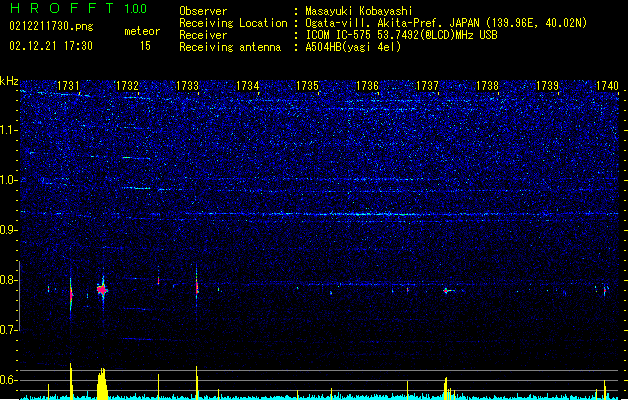This screenshot has height=400, width=629.
Task: Click the 1736 time marker
Action: pos(367,86)
